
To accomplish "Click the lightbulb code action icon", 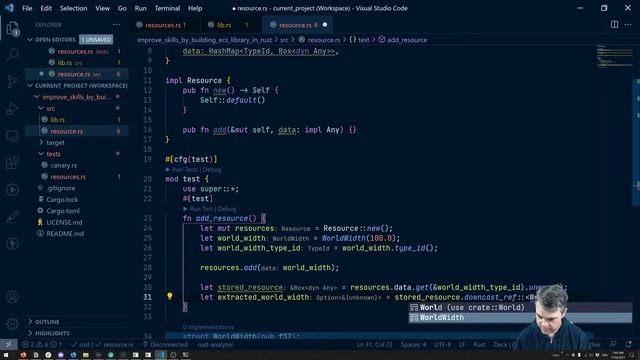I will coord(170,296).
